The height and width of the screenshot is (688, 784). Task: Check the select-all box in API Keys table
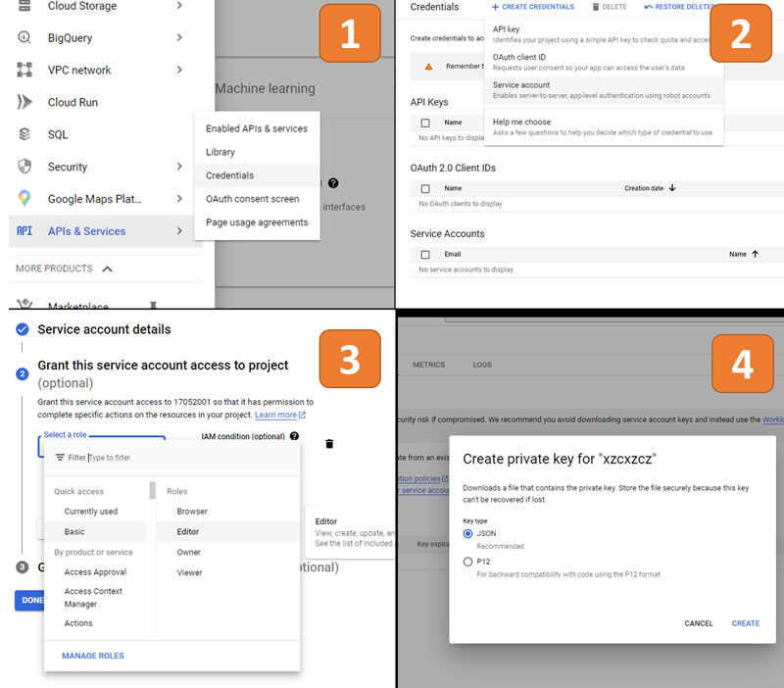(x=424, y=123)
